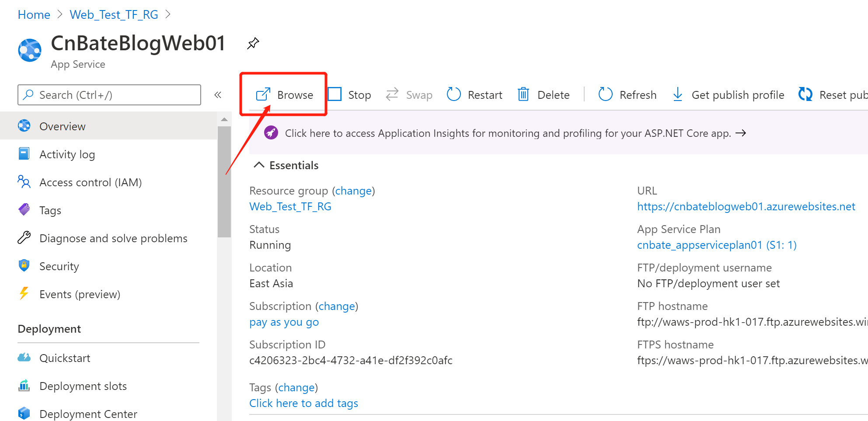
Task: Click the purple Tags icon
Action: (x=24, y=210)
